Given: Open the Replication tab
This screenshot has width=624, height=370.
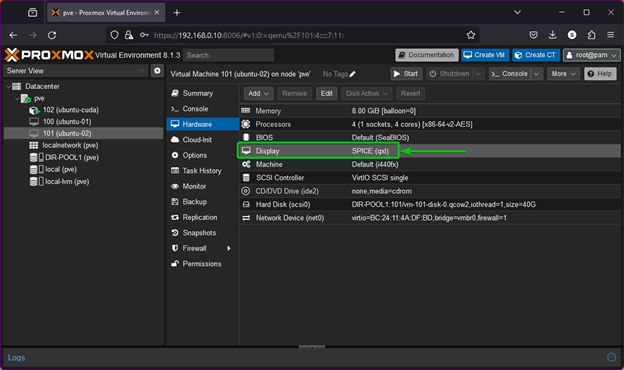Looking at the screenshot, I should 203,217.
